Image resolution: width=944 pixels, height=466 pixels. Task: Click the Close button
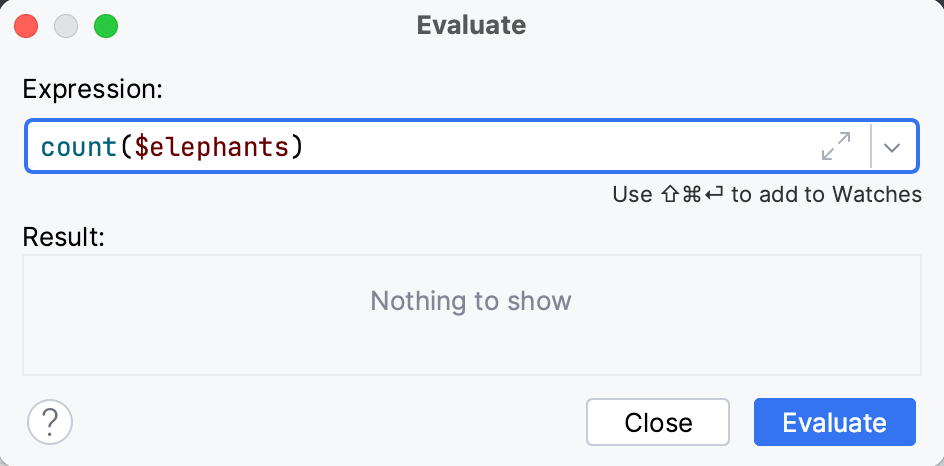pos(658,422)
